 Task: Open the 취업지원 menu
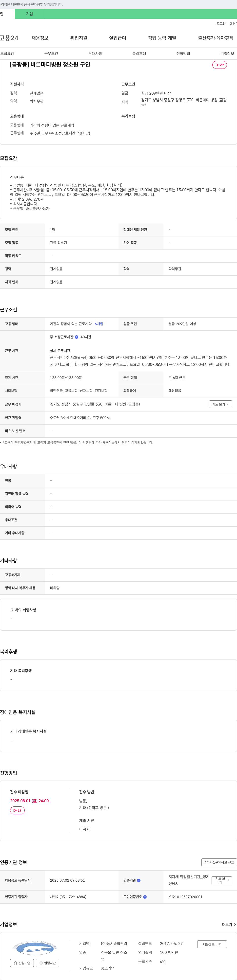[x=79, y=38]
